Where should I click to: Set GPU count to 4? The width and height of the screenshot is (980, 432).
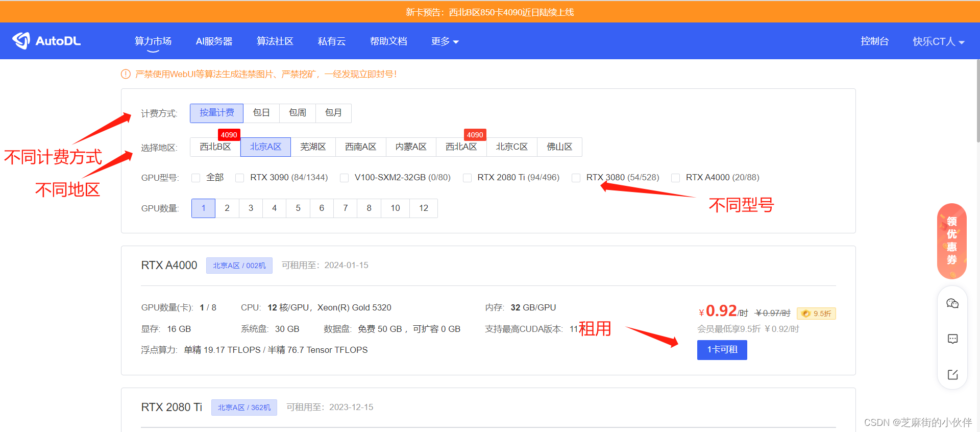275,208
